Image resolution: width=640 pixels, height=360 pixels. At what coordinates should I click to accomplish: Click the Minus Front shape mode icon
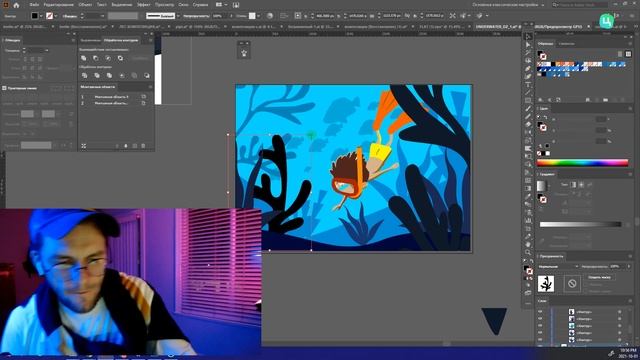click(96, 58)
